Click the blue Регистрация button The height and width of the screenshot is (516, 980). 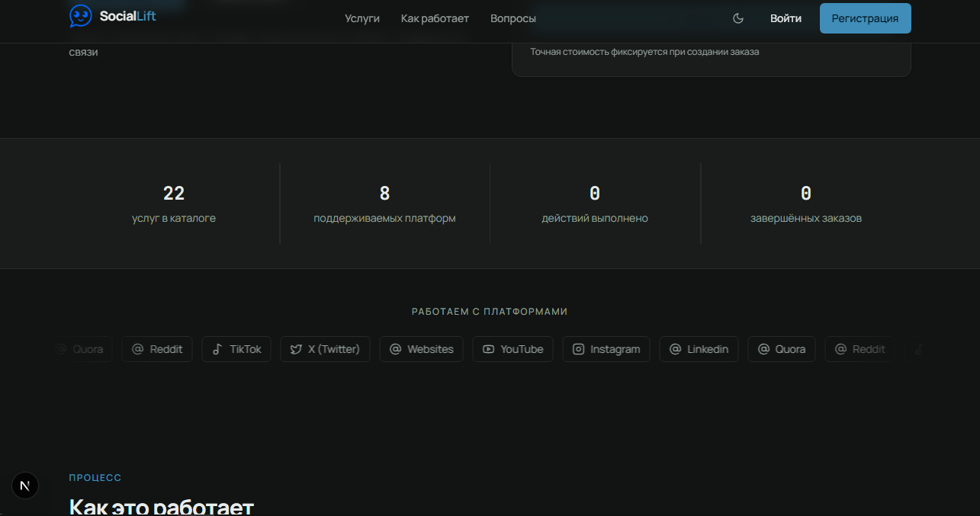click(x=866, y=18)
